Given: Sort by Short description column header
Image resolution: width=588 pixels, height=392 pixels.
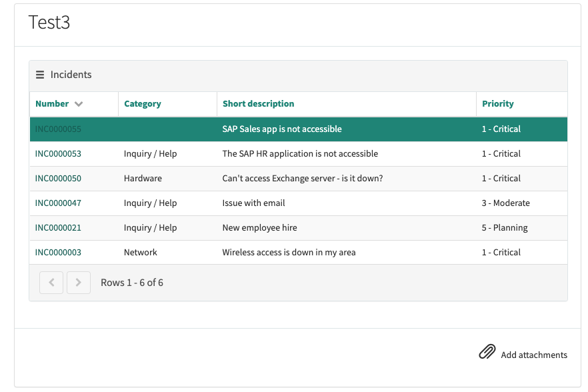Looking at the screenshot, I should pyautogui.click(x=259, y=103).
